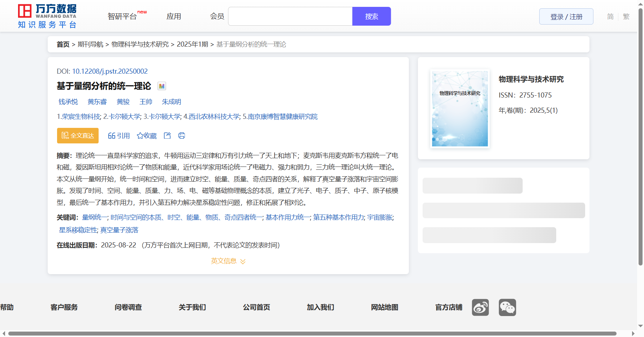
Task: Click the 引用 quote icon
Action: pyautogui.click(x=112, y=136)
